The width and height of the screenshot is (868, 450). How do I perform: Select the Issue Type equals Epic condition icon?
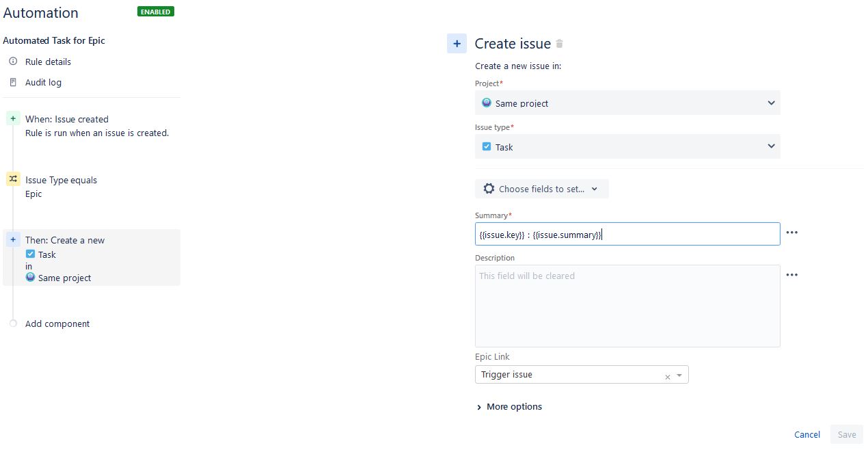coord(13,178)
